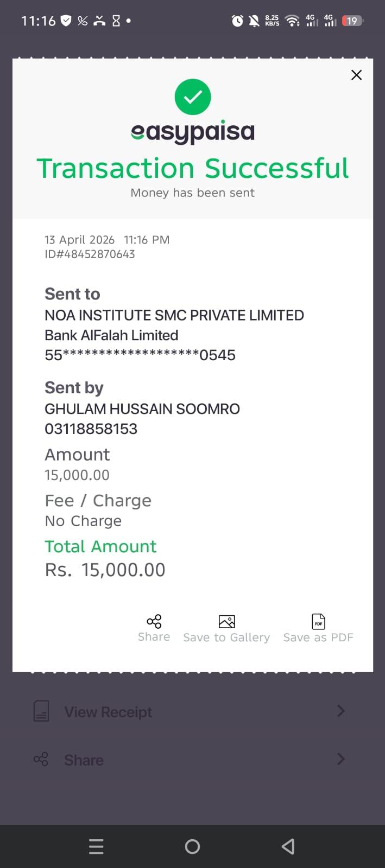Tap the share icon in background list
The width and height of the screenshot is (385, 868).
tap(41, 759)
